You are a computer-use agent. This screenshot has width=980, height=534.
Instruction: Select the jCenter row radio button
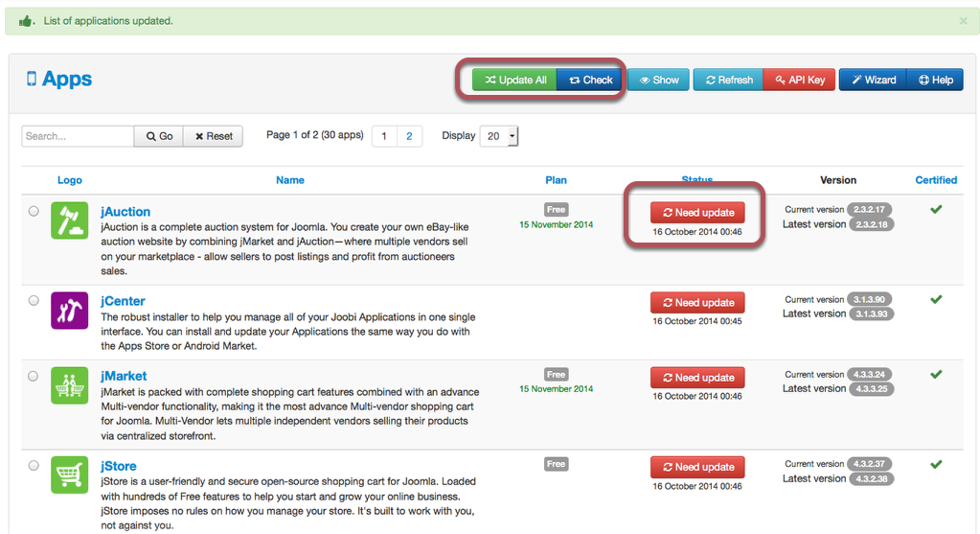tap(34, 301)
